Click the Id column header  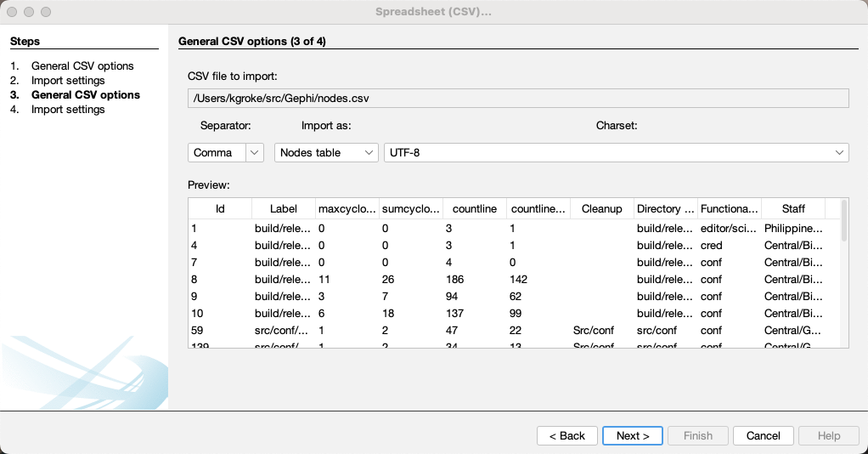220,209
